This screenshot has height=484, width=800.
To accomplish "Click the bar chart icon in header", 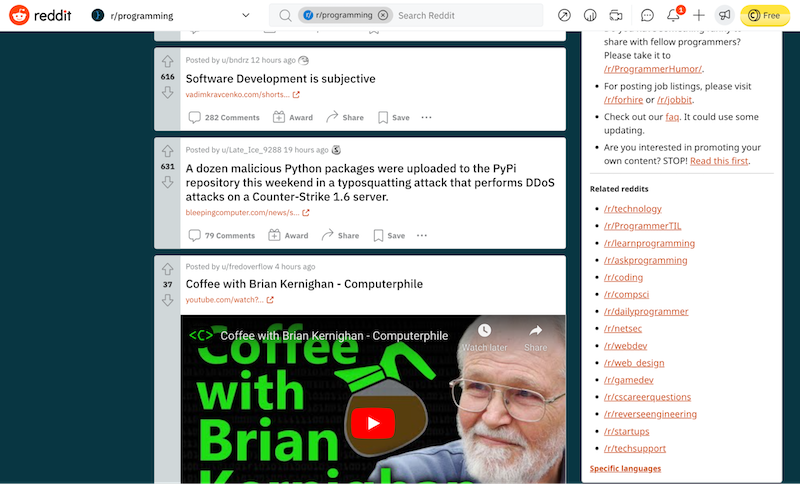I will coord(590,16).
